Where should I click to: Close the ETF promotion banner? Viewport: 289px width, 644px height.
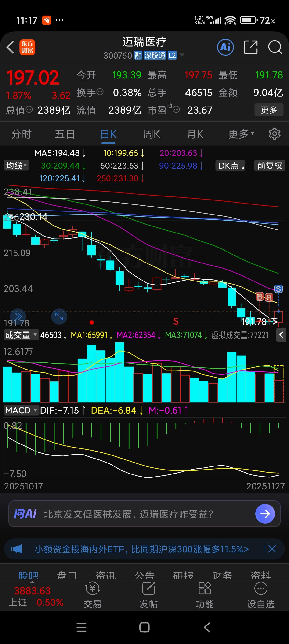click(x=272, y=549)
